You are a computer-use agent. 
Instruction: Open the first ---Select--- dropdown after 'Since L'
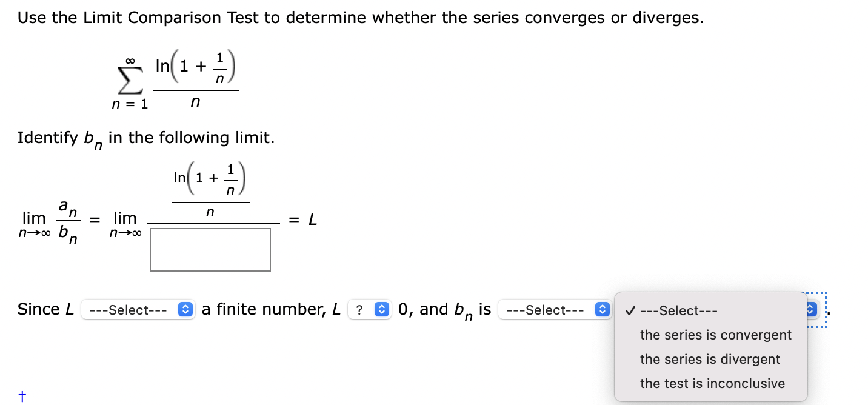138,309
